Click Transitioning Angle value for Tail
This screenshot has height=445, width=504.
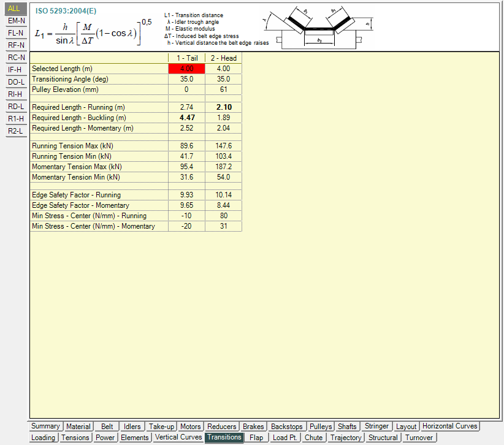(x=186, y=79)
